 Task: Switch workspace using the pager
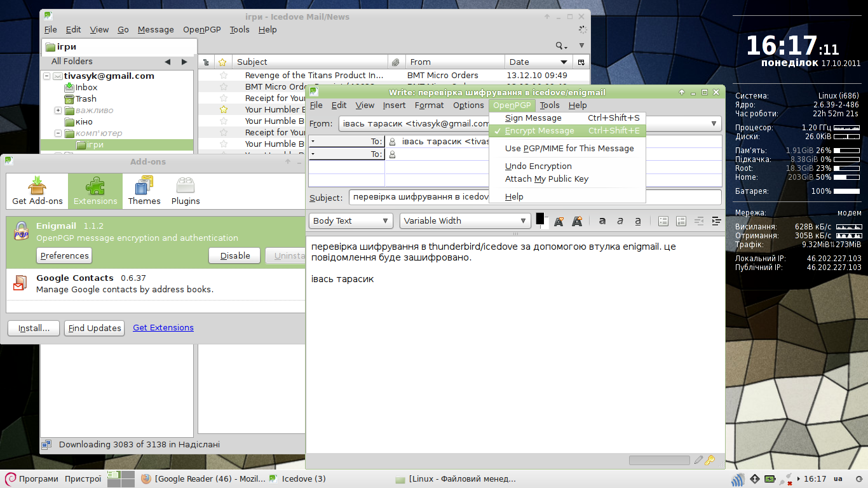(121, 479)
